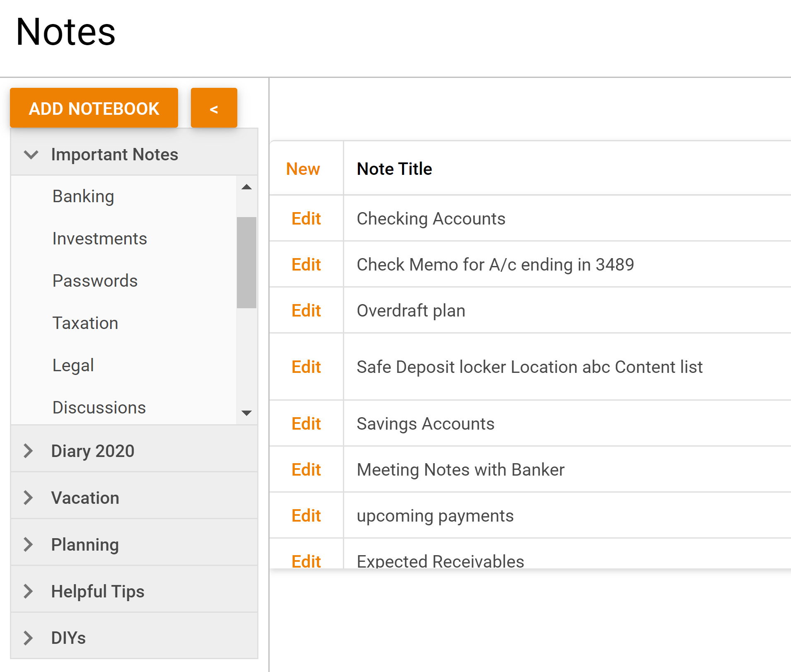Edit the Overdraft plan note

pyautogui.click(x=306, y=310)
